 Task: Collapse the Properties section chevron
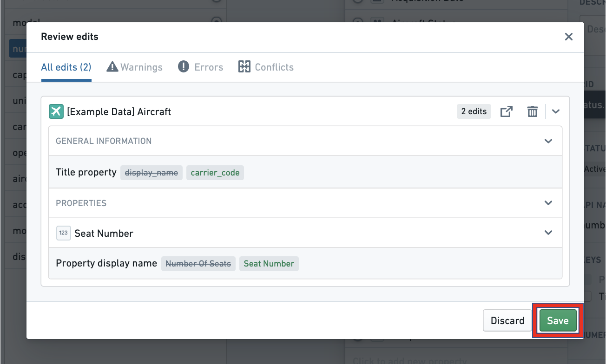[548, 203]
